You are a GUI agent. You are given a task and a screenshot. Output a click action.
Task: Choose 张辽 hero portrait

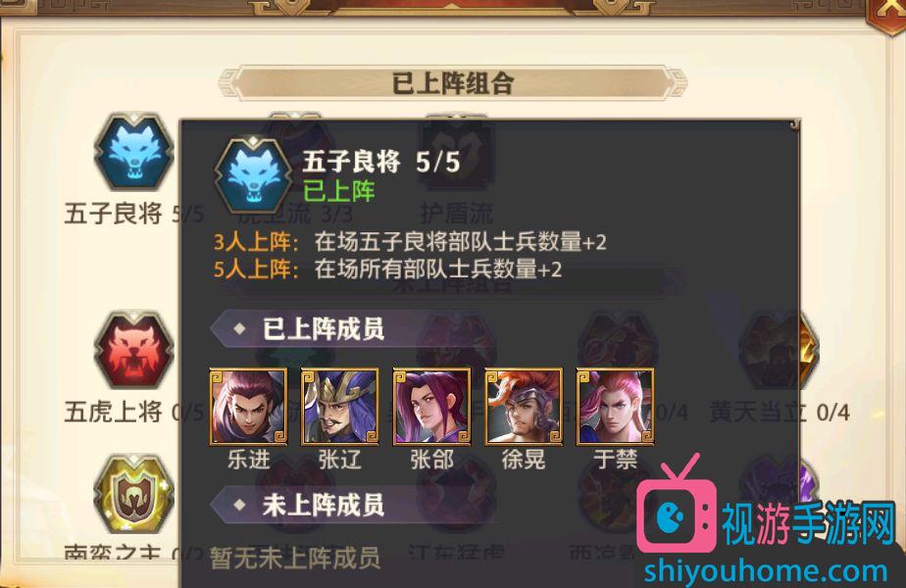(339, 407)
